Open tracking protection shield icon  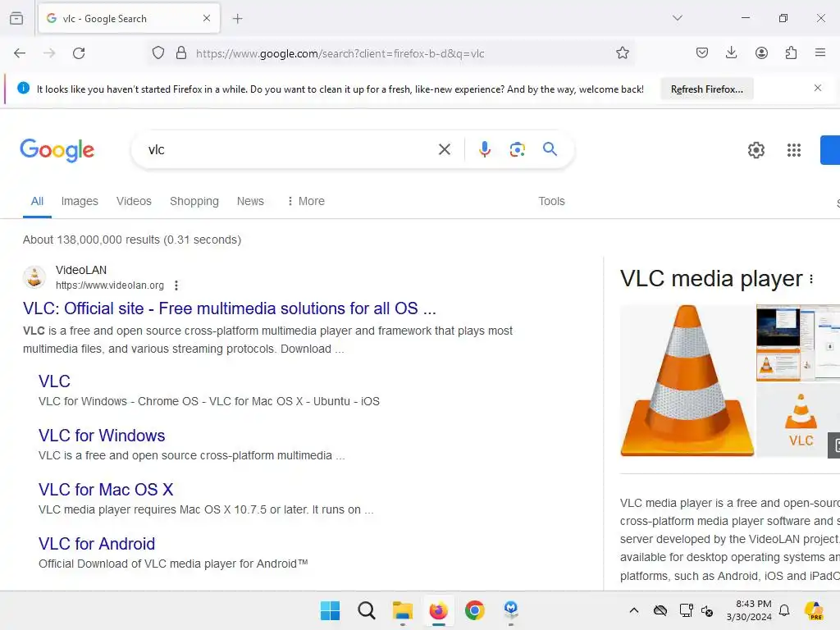[158, 53]
